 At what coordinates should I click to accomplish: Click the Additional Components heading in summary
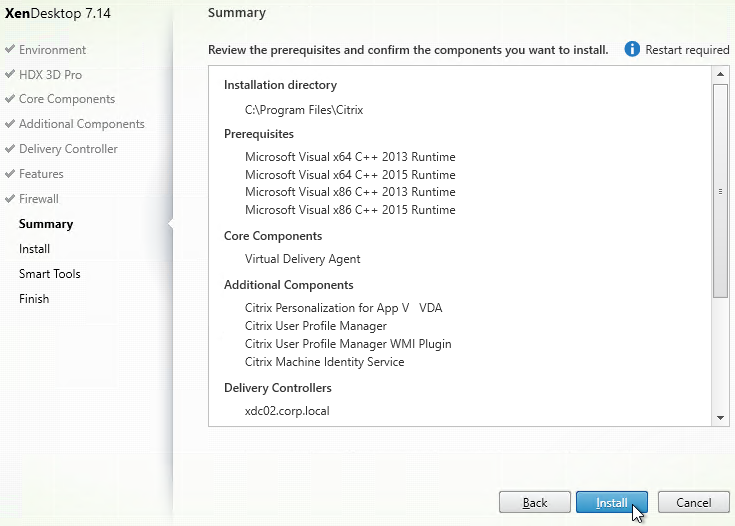[289, 285]
